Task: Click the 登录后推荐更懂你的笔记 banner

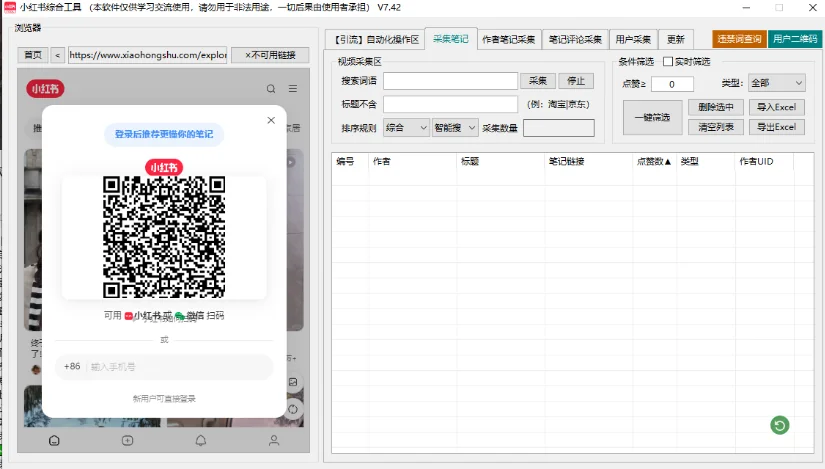Action: (164, 134)
